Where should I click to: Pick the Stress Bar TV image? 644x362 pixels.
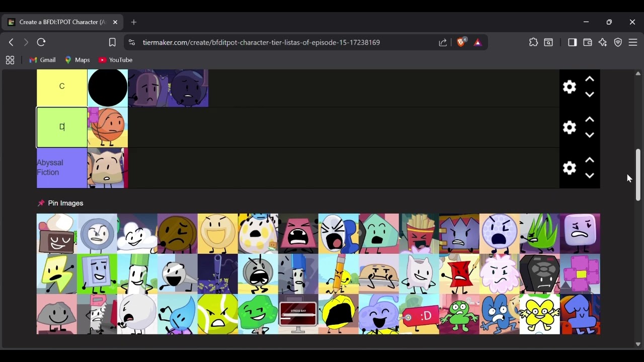(x=298, y=314)
